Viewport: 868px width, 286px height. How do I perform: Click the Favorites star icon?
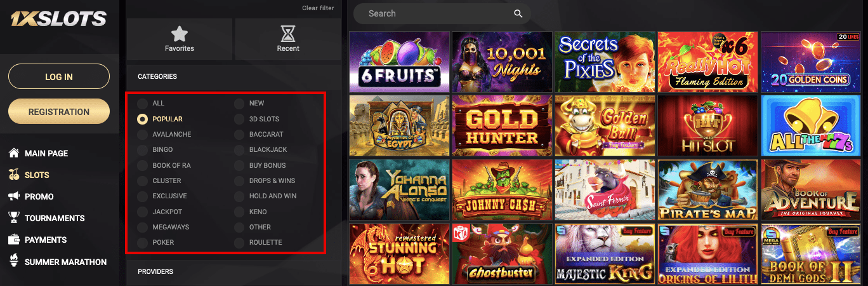180,33
